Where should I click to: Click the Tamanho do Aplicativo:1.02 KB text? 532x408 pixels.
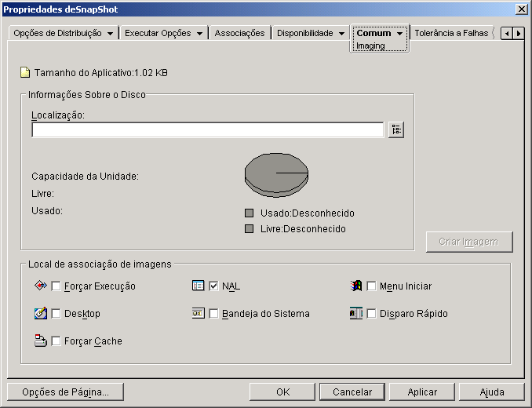point(100,73)
